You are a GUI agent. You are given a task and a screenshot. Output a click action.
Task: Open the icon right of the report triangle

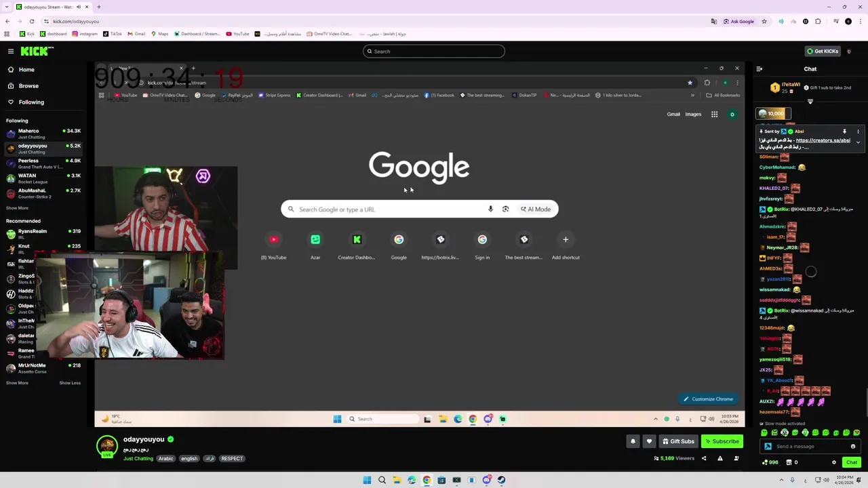(x=736, y=458)
